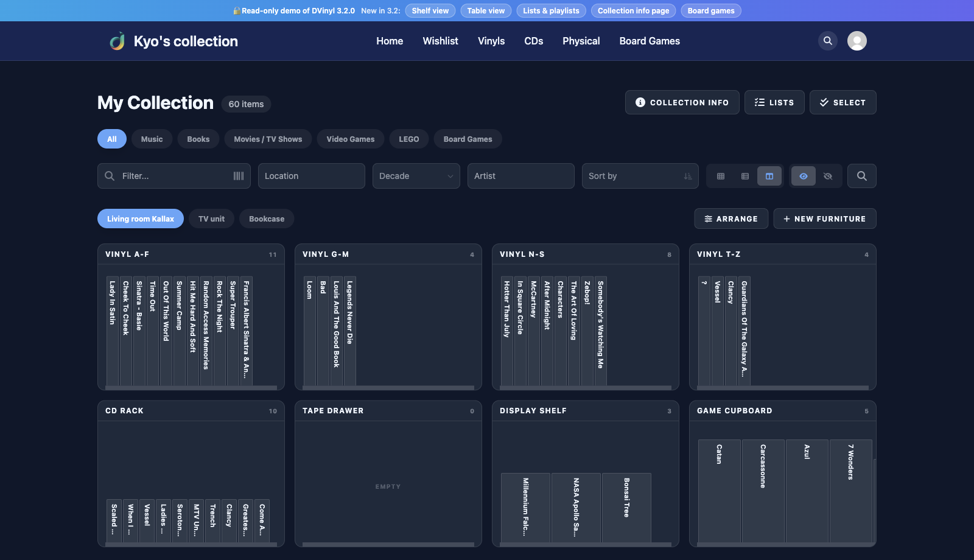Click the New Furniture button
This screenshot has width=974, height=560.
click(x=825, y=219)
